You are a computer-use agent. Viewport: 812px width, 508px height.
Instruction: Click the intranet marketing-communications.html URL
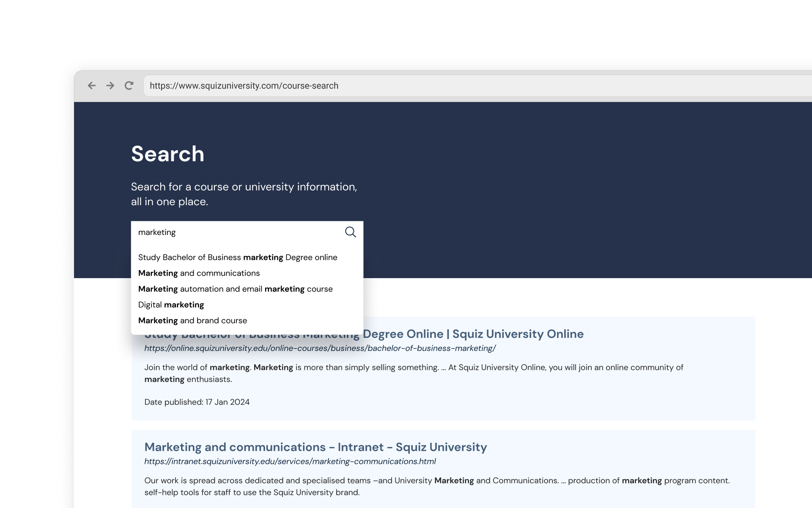pos(290,461)
